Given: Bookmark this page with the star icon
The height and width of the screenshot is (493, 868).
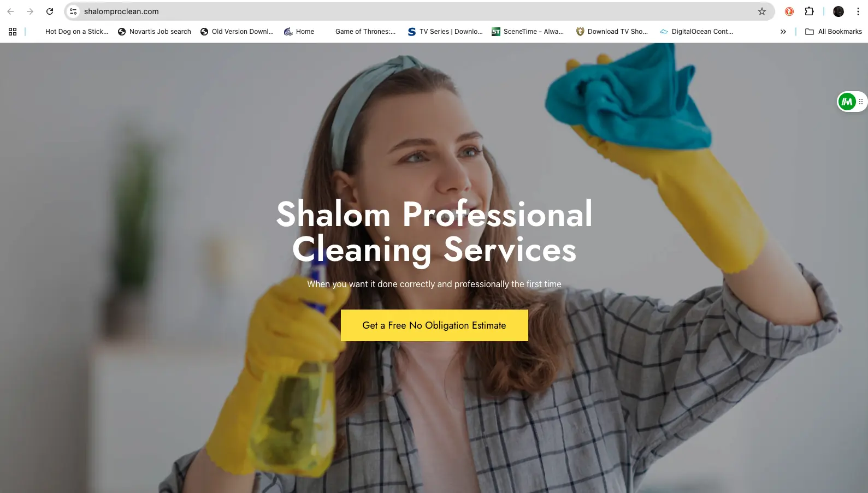Looking at the screenshot, I should (x=762, y=11).
